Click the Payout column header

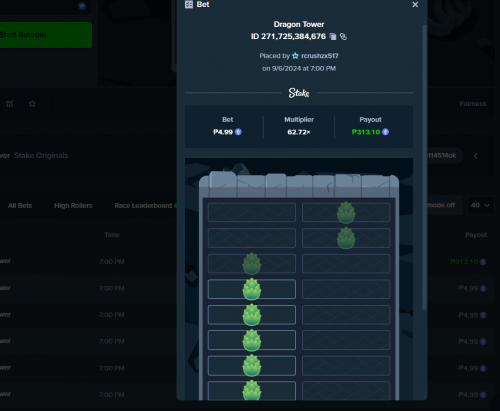tap(476, 235)
